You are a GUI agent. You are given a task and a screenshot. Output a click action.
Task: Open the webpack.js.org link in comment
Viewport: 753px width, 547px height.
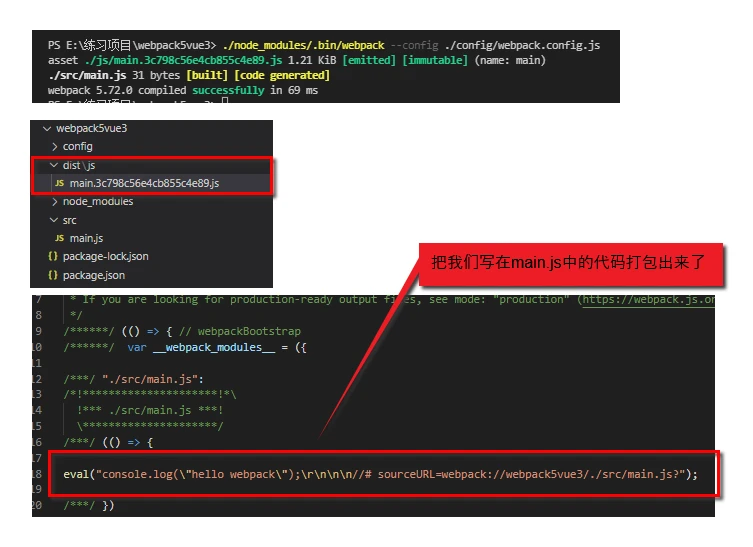point(649,300)
